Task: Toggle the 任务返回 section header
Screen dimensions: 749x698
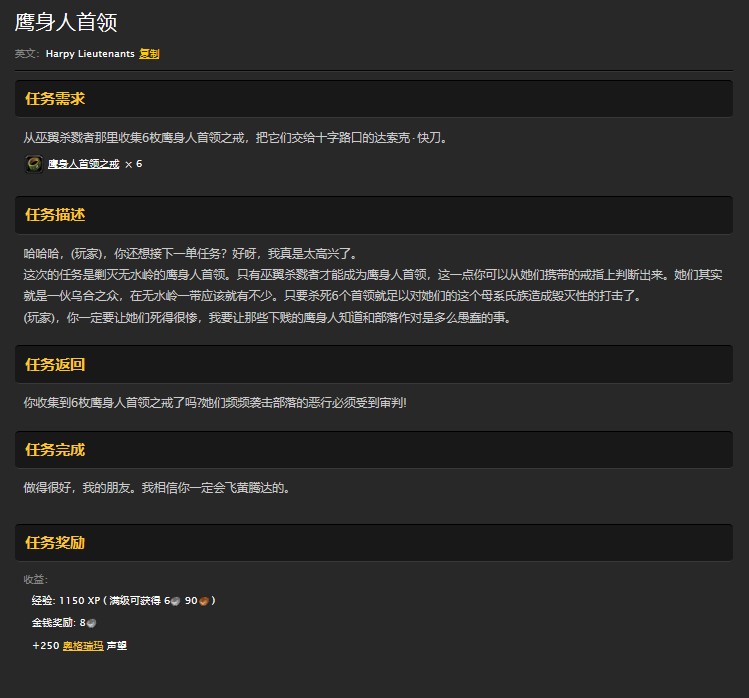Action: pos(55,365)
